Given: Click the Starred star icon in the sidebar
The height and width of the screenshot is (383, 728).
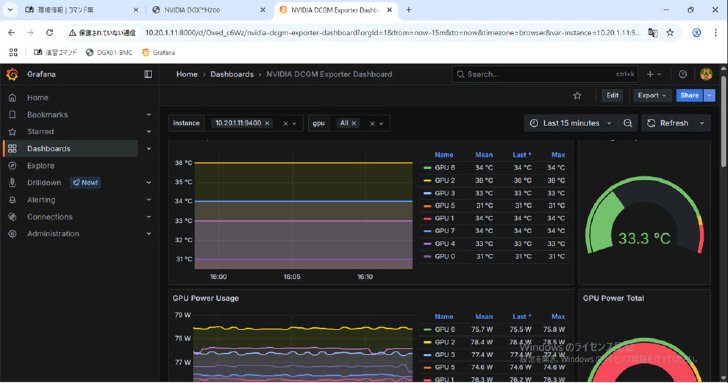Looking at the screenshot, I should click(x=13, y=132).
